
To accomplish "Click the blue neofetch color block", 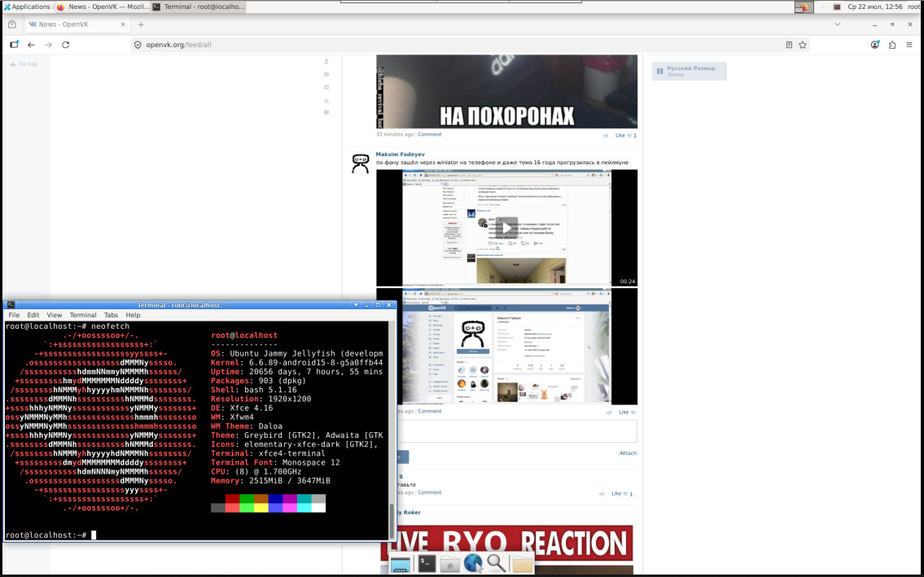I will tap(275, 499).
